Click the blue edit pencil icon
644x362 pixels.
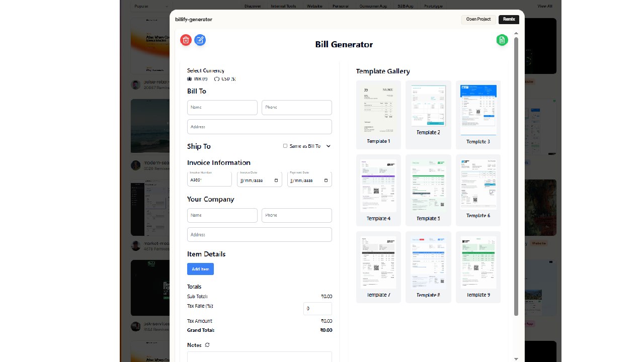coord(200,40)
